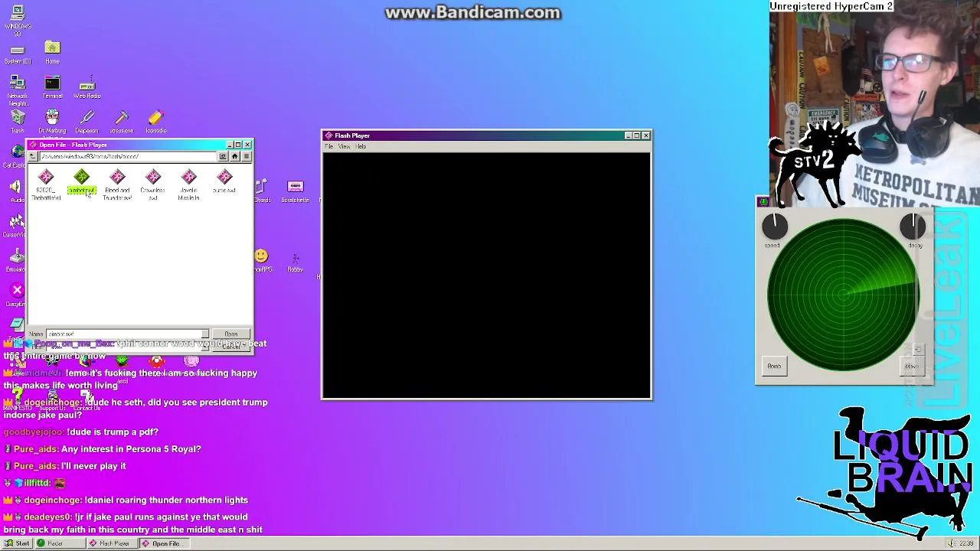The width and height of the screenshot is (980, 551).
Task: Adjust the decay knob on radar widget
Action: [x=913, y=227]
